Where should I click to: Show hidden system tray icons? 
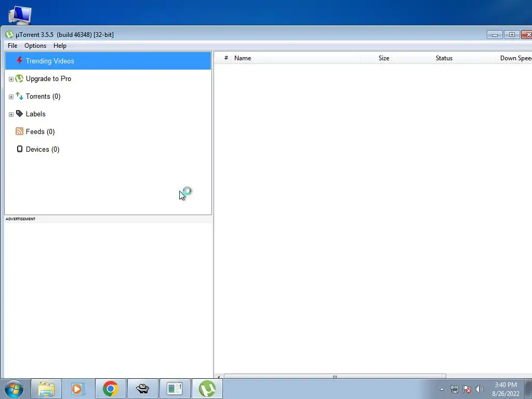point(442,389)
